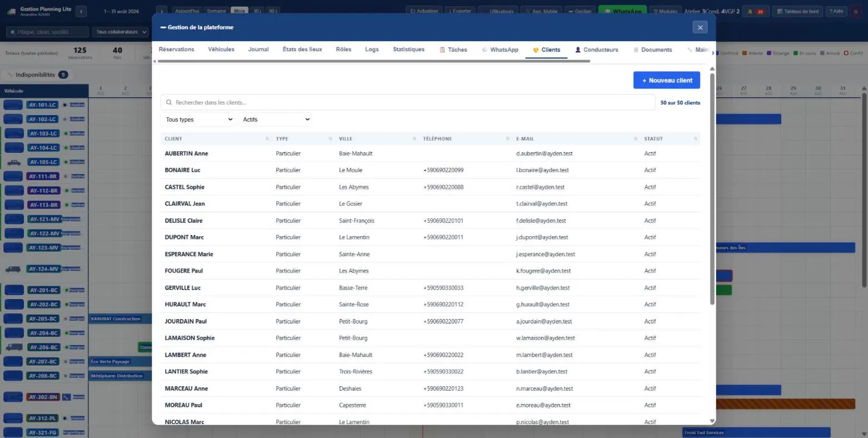Select client row AUBERTIN Anne
The height and width of the screenshot is (438, 868).
pyautogui.click(x=430, y=153)
